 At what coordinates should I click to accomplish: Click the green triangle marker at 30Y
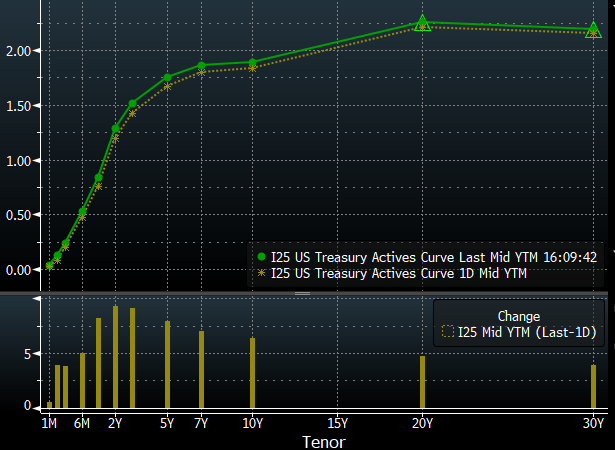coord(594,29)
